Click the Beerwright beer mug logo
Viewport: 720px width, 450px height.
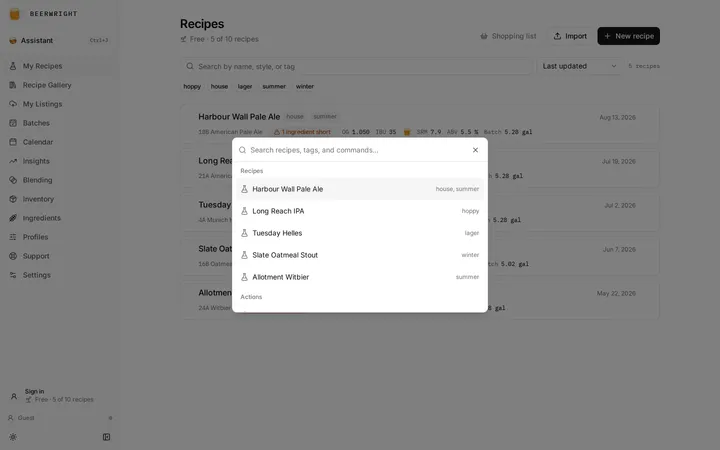pos(15,14)
